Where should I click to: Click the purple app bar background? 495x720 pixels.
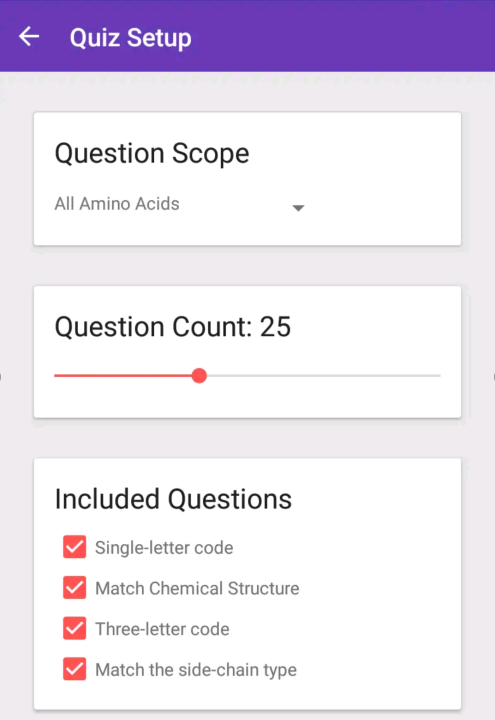click(344, 36)
